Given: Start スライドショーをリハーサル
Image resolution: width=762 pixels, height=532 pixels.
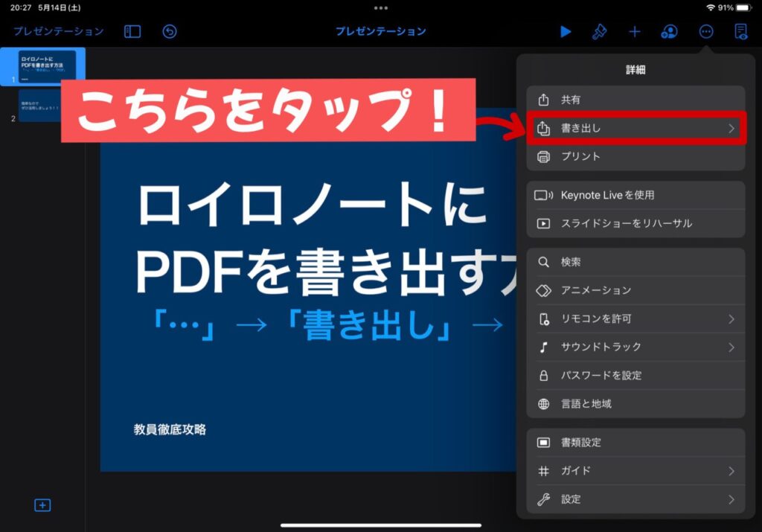Looking at the screenshot, I should point(635,223).
